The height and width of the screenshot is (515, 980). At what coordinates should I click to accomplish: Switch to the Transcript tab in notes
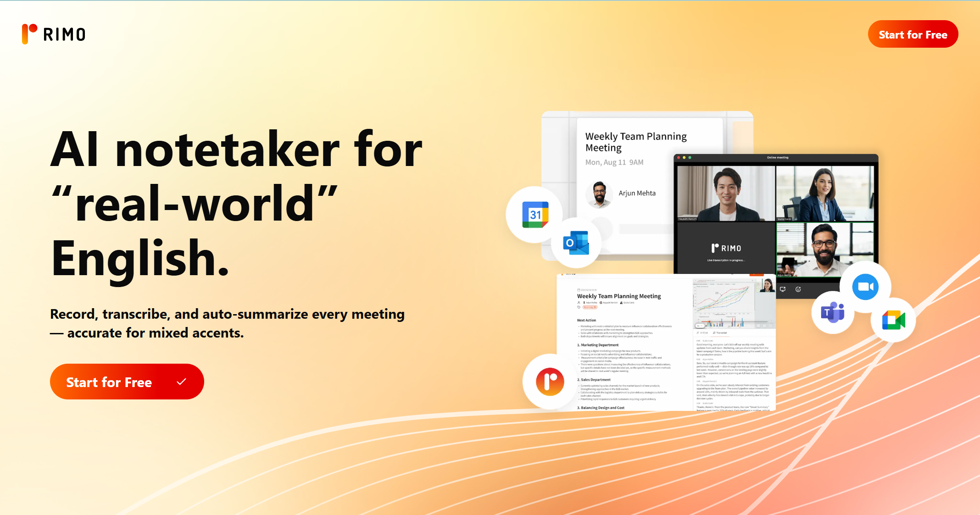[720, 332]
